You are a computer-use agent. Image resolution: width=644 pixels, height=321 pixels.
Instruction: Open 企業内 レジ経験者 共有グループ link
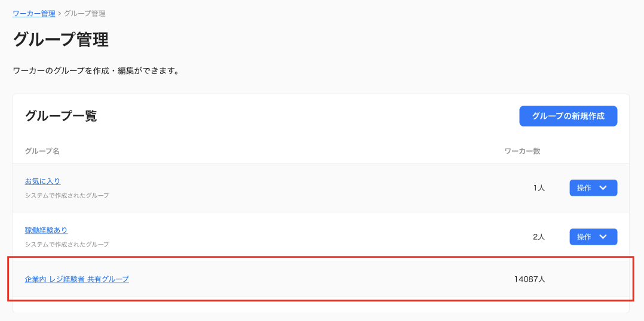(77, 279)
